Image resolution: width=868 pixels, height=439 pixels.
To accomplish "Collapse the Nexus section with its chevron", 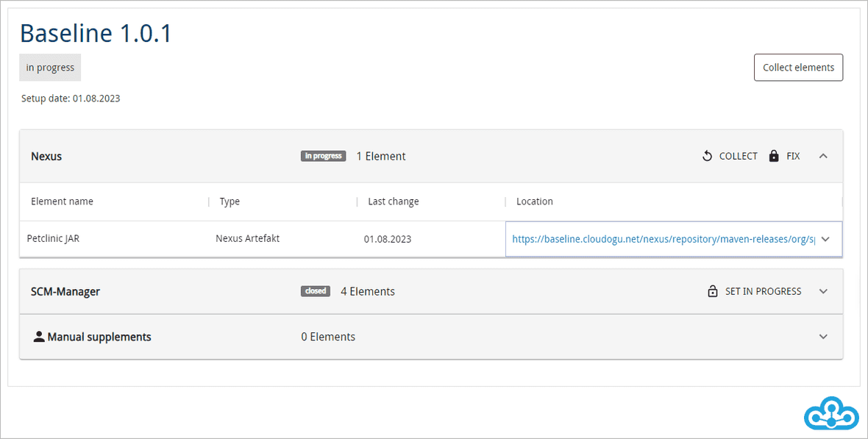I will coord(823,156).
